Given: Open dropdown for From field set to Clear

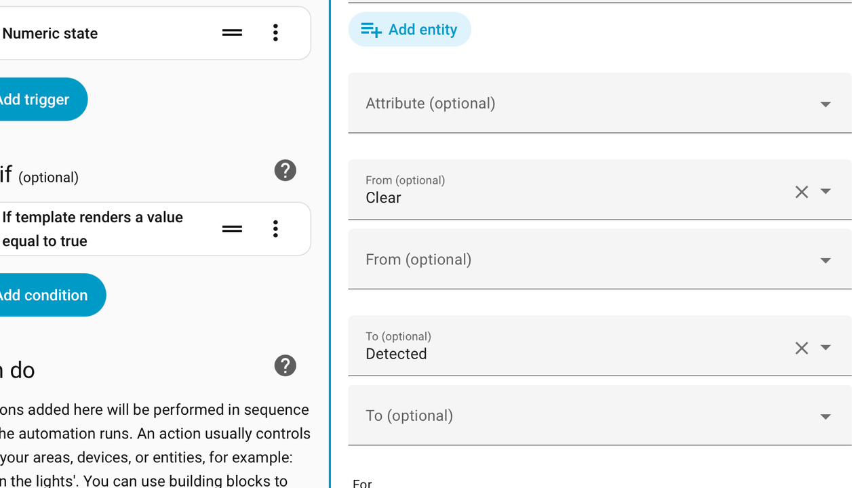Looking at the screenshot, I should pos(825,192).
